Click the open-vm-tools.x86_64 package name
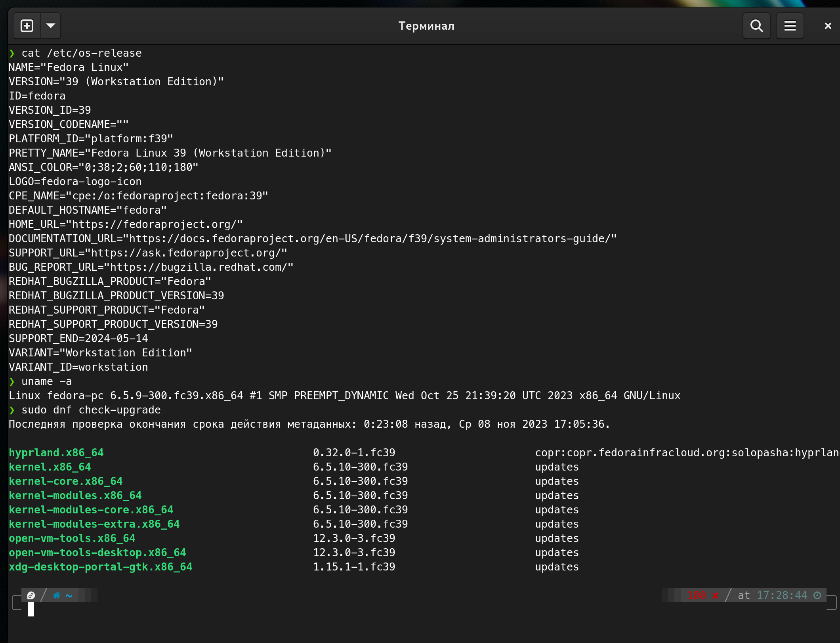840x643 pixels. coord(72,538)
